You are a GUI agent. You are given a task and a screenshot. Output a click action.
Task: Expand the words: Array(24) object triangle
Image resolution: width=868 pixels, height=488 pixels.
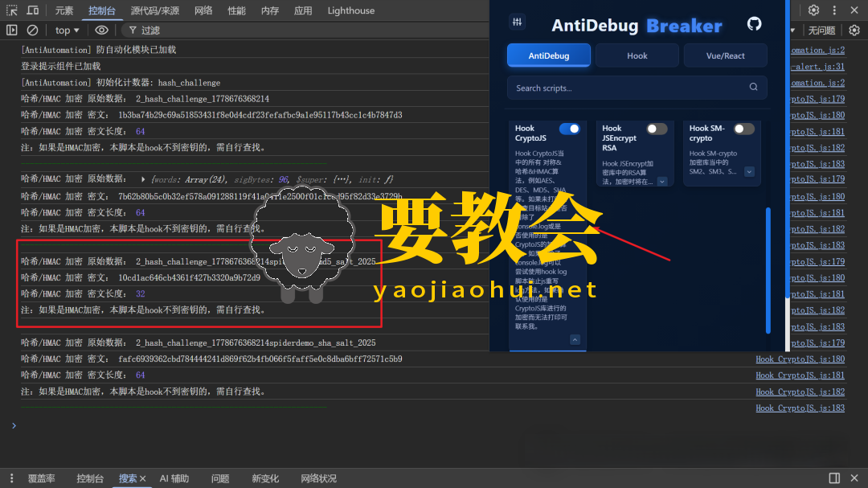143,179
